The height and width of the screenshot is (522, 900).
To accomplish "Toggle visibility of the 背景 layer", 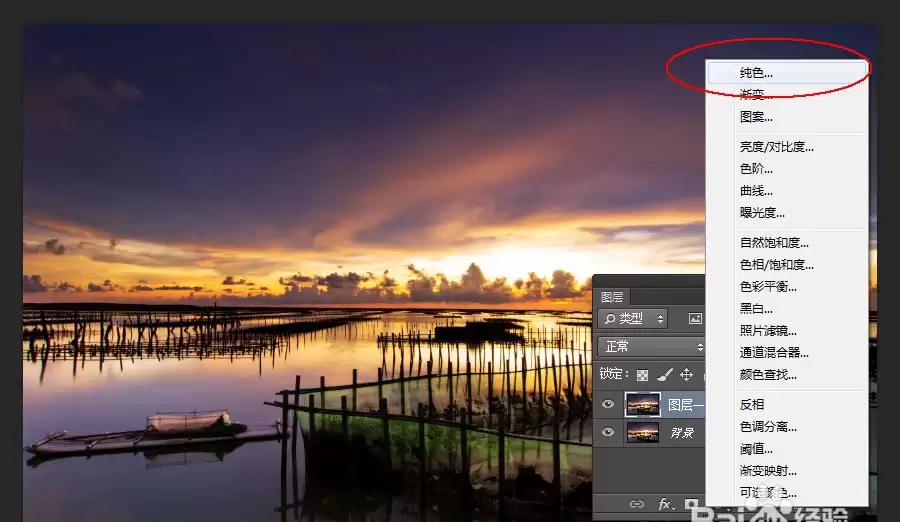I will (x=608, y=432).
